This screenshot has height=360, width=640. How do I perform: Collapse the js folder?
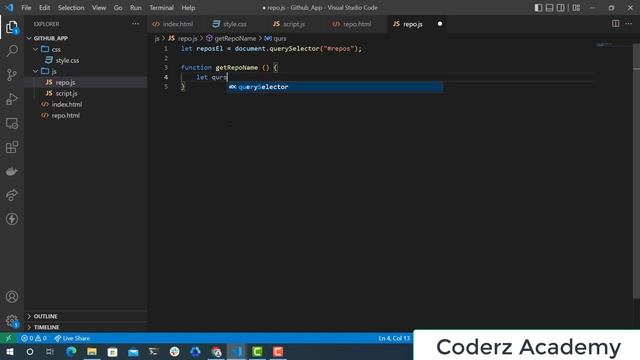coord(54,71)
